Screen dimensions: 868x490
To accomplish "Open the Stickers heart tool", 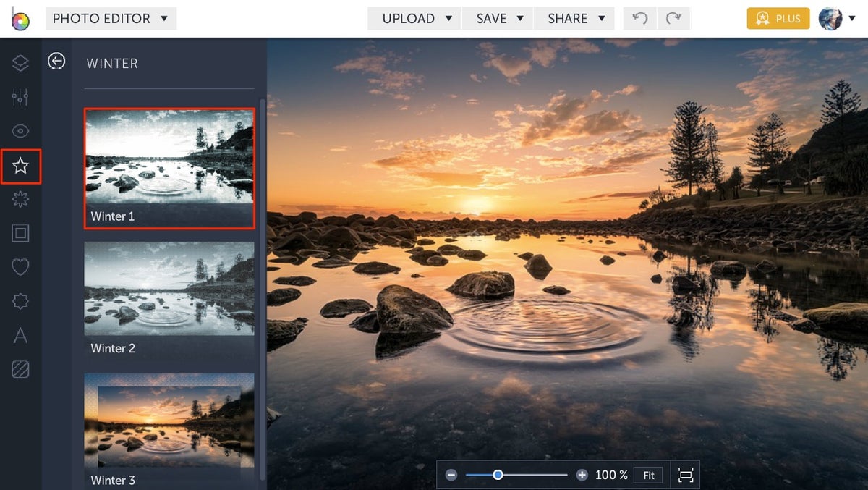I will pyautogui.click(x=20, y=267).
